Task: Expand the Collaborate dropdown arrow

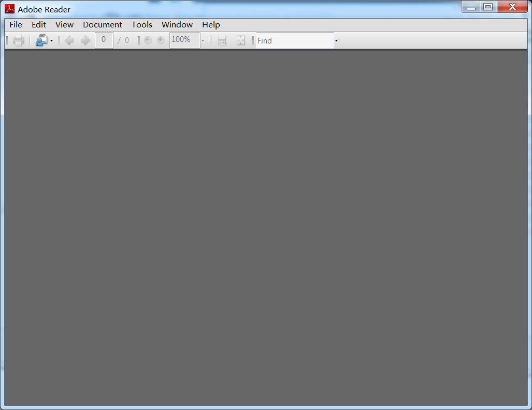Action: (x=51, y=41)
